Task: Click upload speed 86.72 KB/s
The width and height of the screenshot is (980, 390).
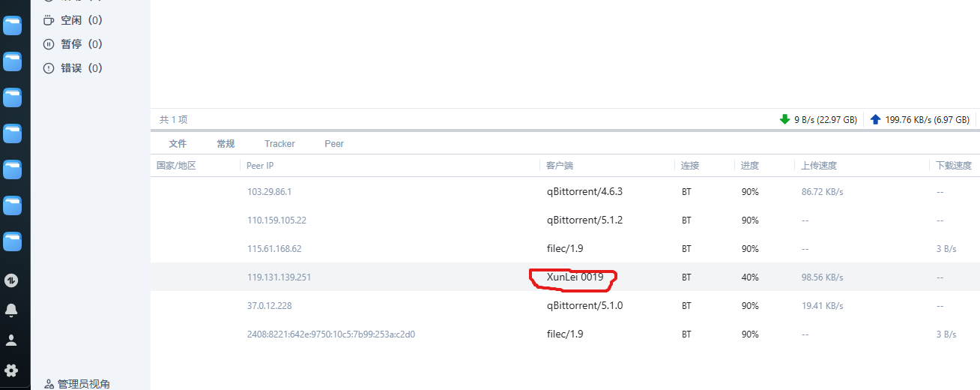Action: click(x=822, y=192)
